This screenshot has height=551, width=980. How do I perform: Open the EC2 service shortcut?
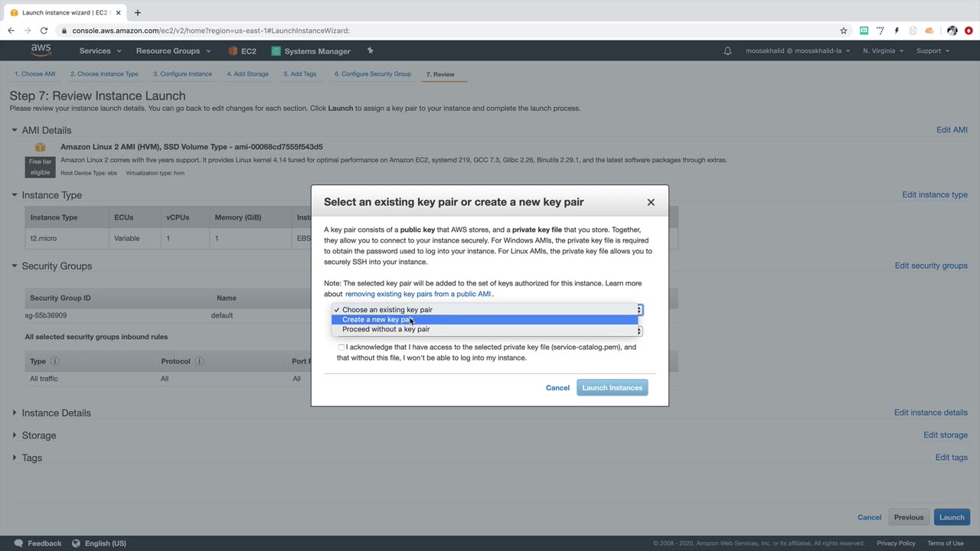click(243, 51)
